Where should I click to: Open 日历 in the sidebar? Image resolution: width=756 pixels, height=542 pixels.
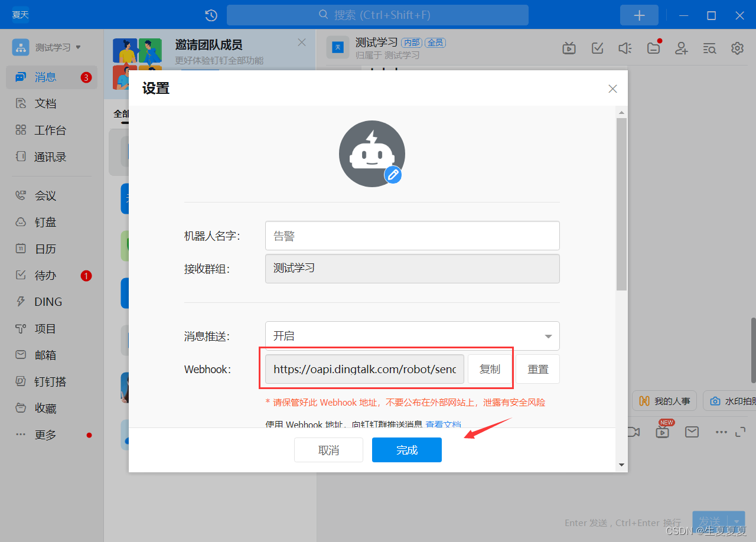51,249
